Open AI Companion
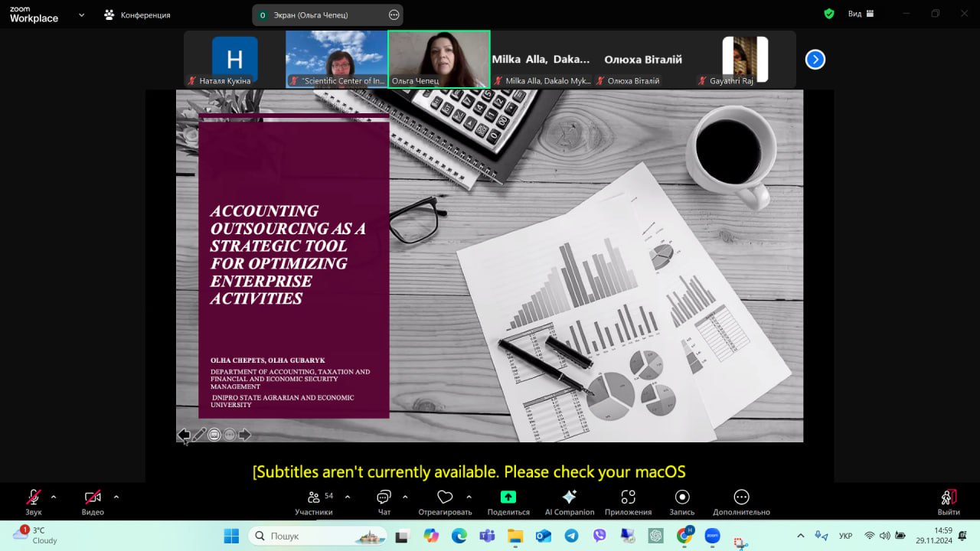This screenshot has height=551, width=980. click(570, 502)
